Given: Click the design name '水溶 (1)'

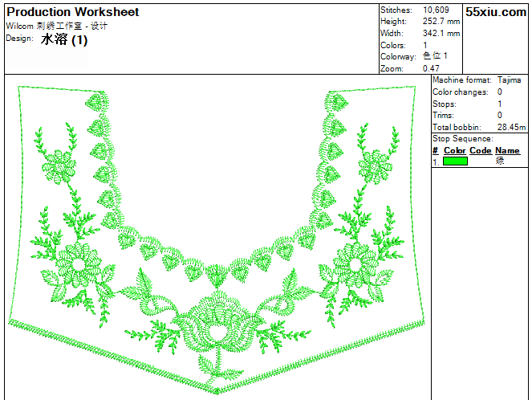Looking at the screenshot, I should click(64, 39).
